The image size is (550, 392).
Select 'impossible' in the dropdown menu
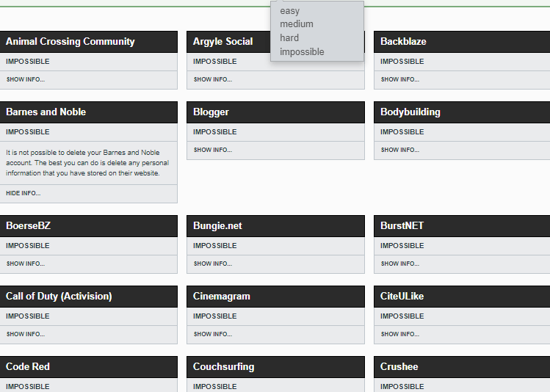(302, 52)
